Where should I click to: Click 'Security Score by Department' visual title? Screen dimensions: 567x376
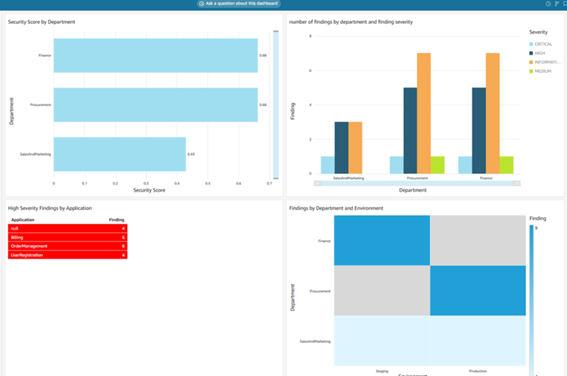[42, 22]
